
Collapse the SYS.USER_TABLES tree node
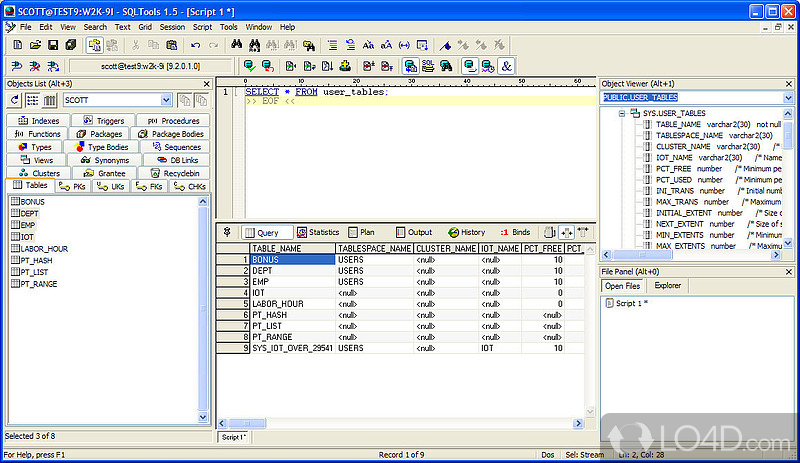(x=622, y=114)
